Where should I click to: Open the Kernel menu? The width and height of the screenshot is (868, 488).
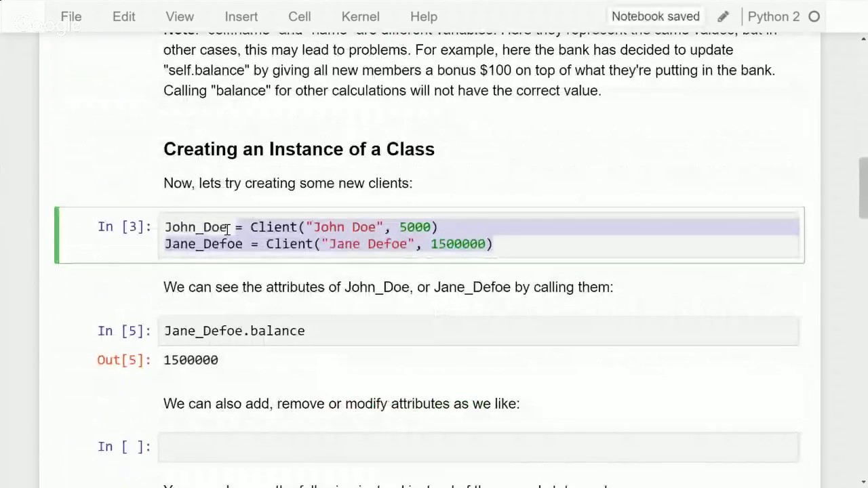click(x=360, y=16)
